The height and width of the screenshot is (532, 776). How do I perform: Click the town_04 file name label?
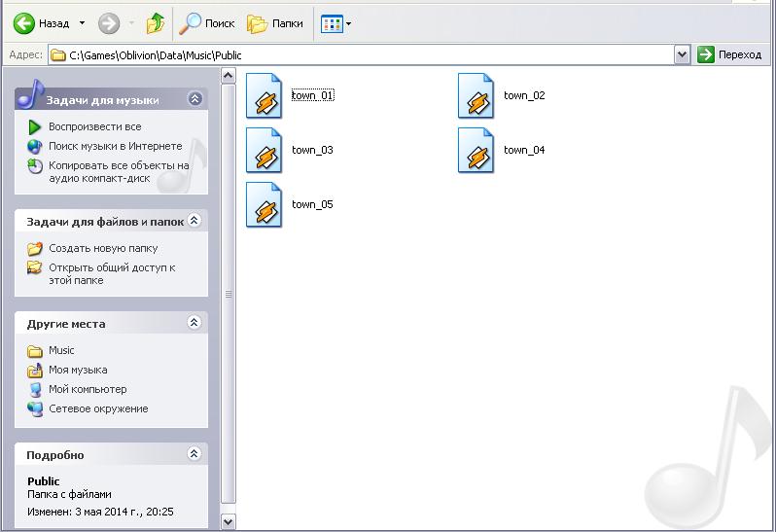524,150
